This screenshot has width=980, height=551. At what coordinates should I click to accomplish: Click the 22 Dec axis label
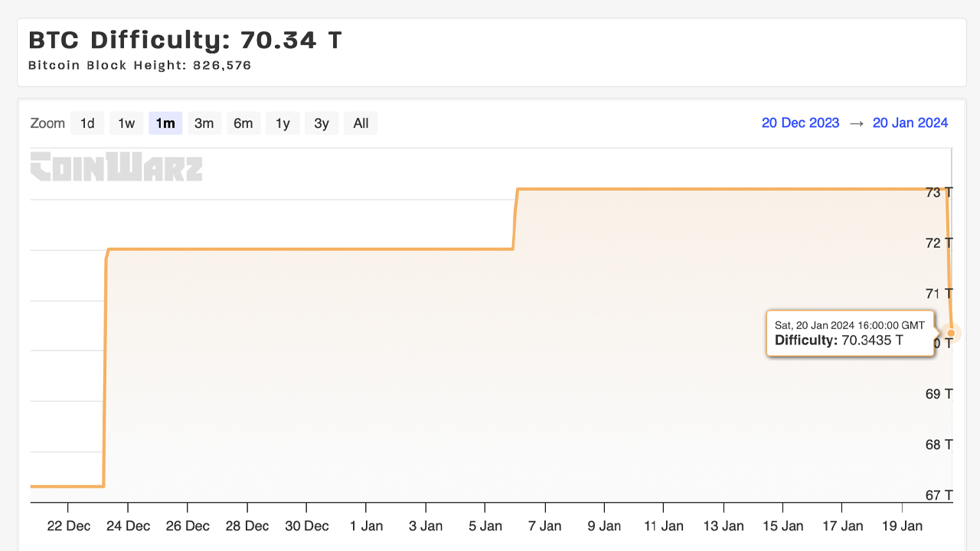click(x=70, y=526)
